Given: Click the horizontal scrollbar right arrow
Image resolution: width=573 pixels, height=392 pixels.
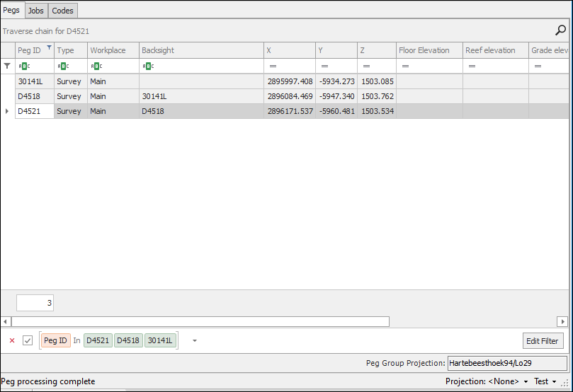Looking at the screenshot, I should [x=562, y=321].
